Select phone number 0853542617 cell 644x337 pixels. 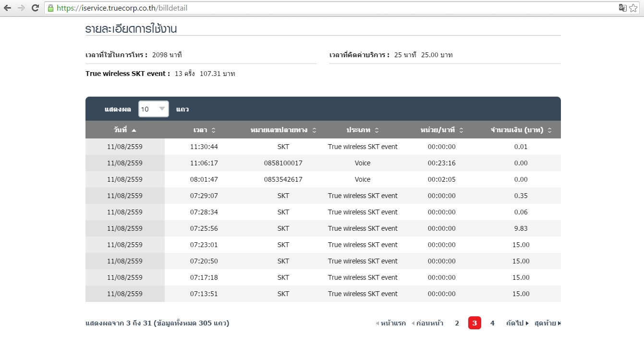coord(283,179)
